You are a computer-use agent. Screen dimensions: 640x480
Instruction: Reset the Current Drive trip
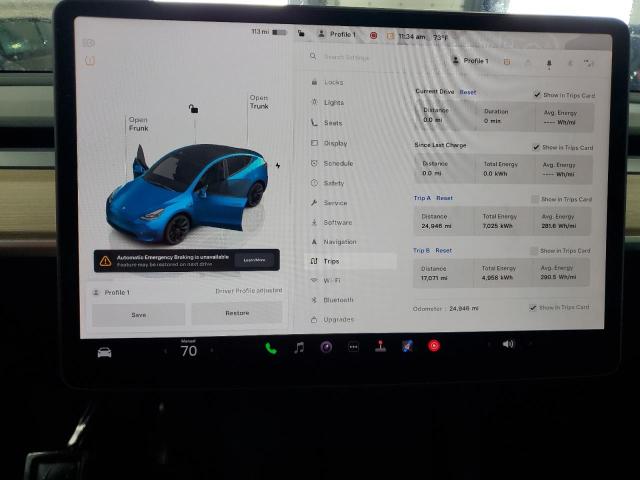[x=468, y=92]
